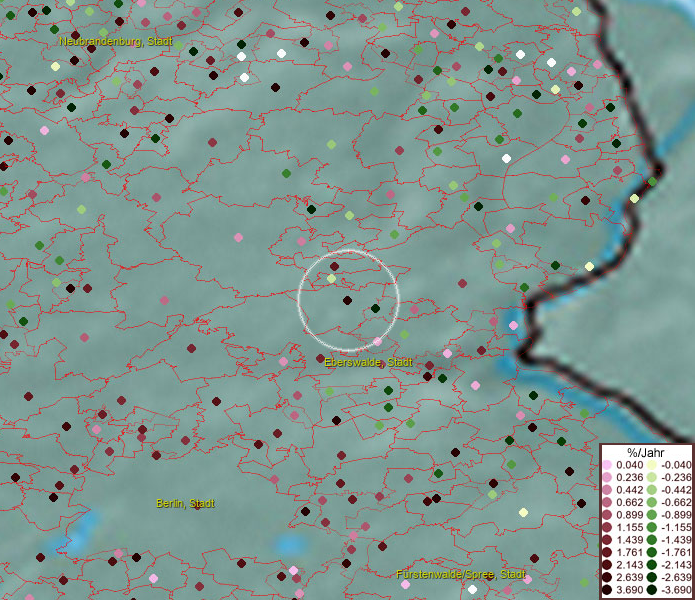Click the 1.439 legend value text
Image resolution: width=695 pixels, height=600 pixels.
point(629,540)
